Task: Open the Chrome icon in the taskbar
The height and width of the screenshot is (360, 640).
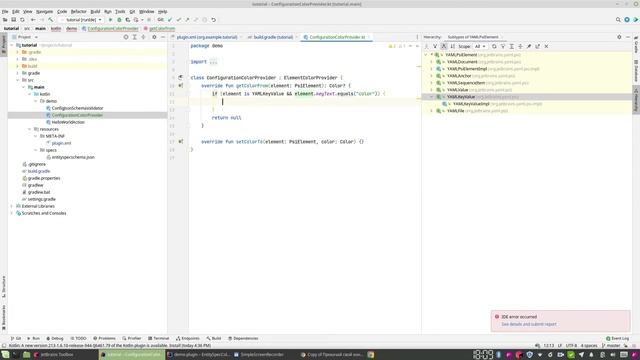Action: tap(371, 355)
